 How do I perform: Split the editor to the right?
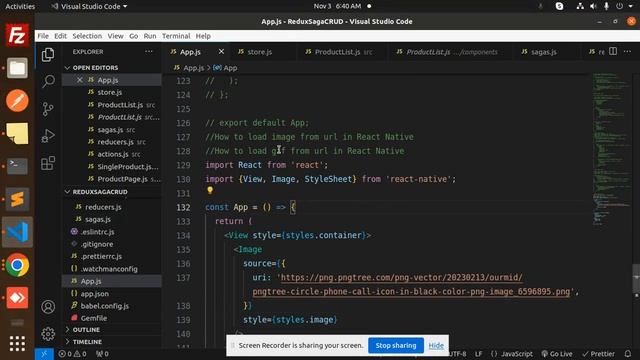pos(613,51)
